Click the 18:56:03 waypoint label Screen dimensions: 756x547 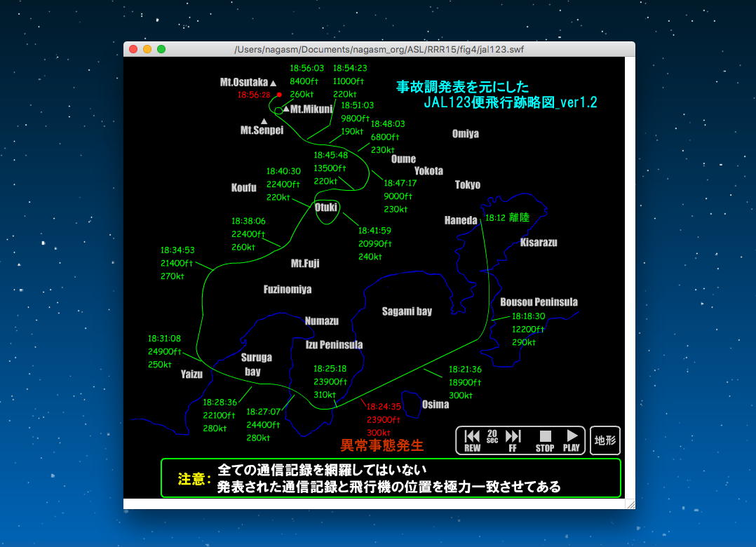306,69
